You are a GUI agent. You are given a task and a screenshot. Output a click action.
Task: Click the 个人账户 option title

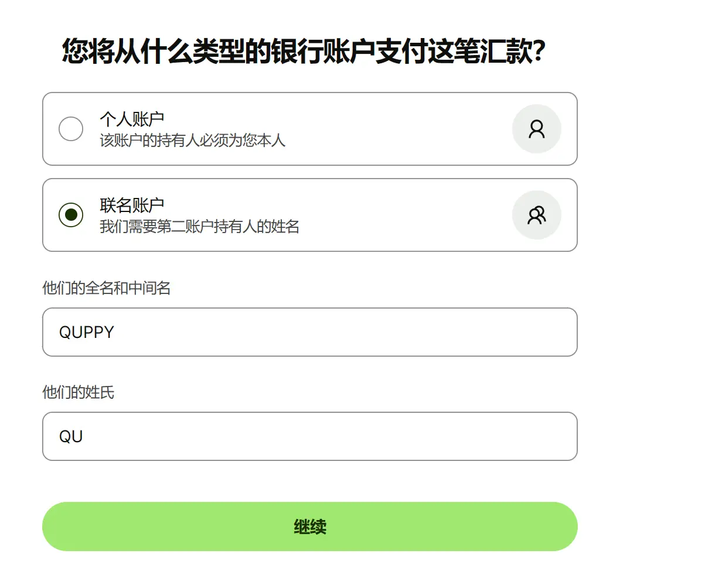click(132, 119)
